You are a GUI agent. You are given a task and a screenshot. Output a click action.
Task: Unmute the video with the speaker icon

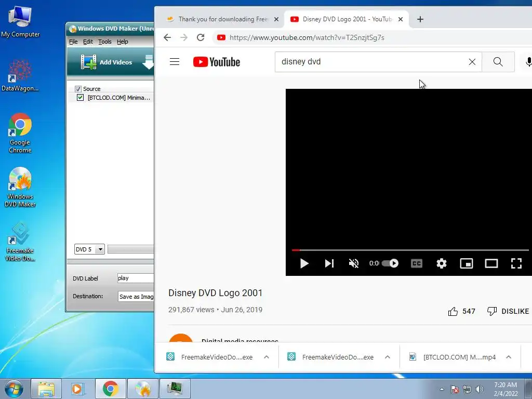[x=353, y=263]
